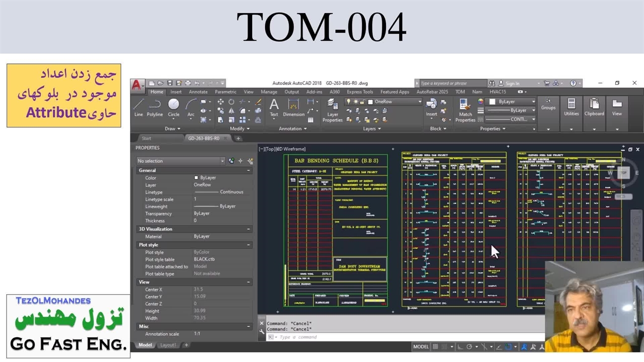Screen dimensions: 644x362
Task: Select the Line drawing tool
Action: [138, 107]
